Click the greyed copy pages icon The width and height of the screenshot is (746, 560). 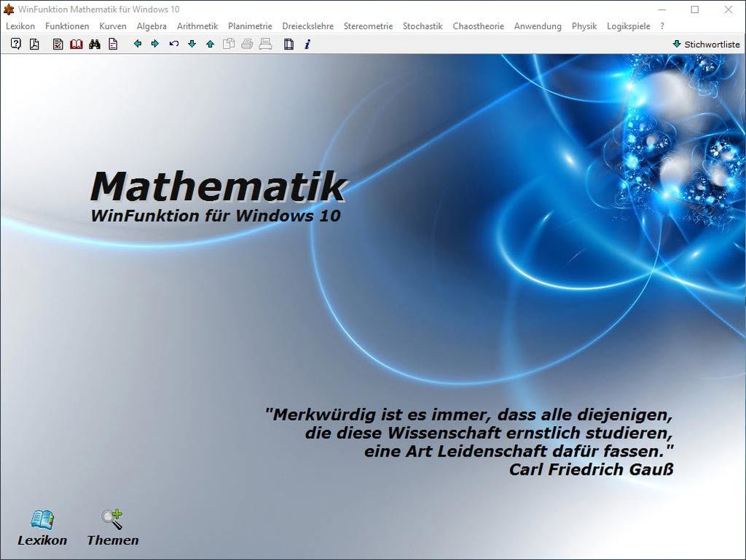[229, 44]
